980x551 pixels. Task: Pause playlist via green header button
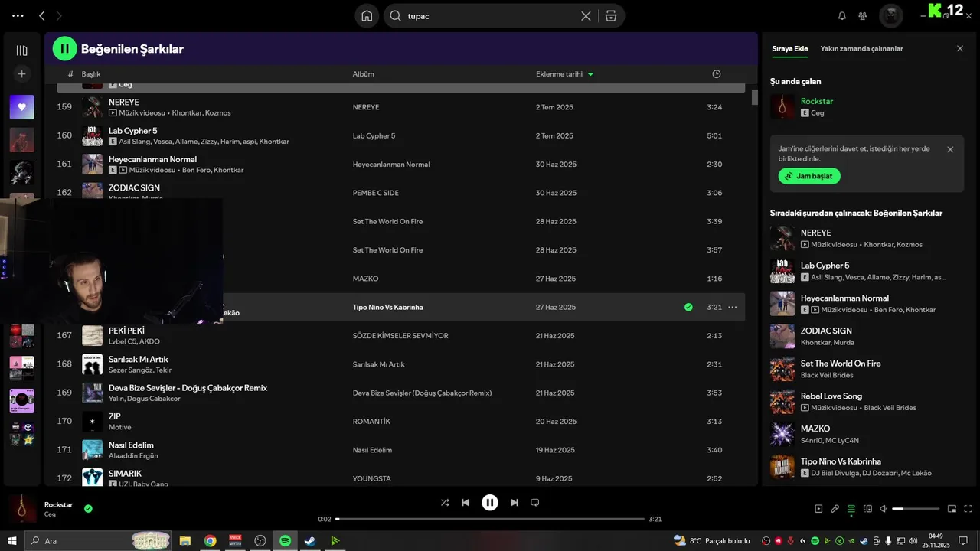click(x=64, y=48)
